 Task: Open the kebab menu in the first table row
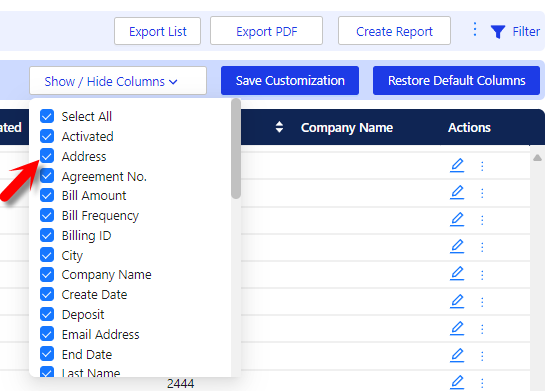click(482, 166)
